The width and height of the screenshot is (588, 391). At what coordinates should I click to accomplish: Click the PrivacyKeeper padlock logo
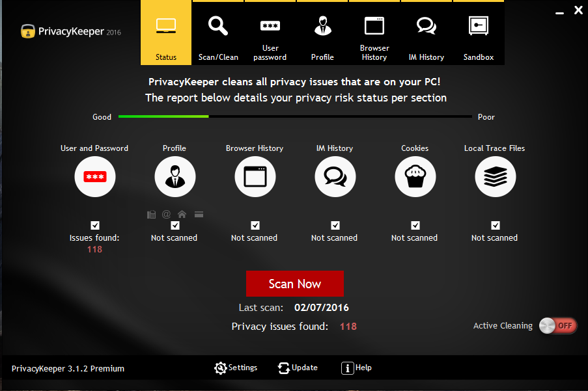pyautogui.click(x=28, y=31)
